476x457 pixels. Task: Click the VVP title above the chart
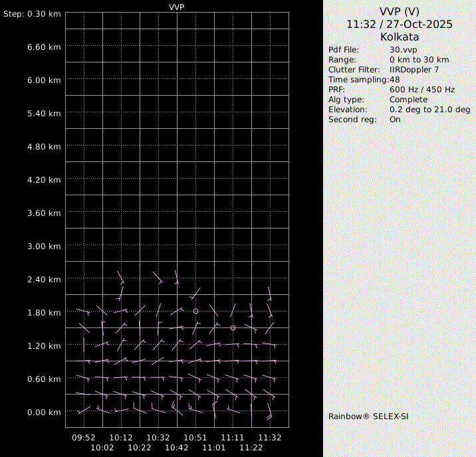[x=177, y=7]
